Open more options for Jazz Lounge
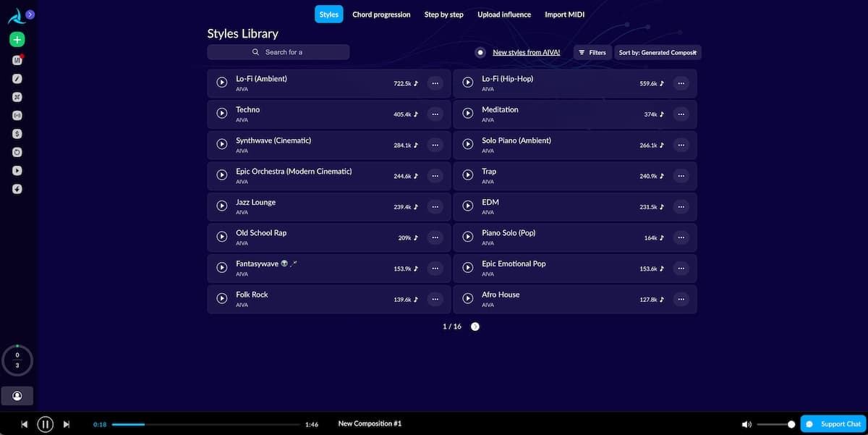Image resolution: width=868 pixels, height=435 pixels. 435,206
